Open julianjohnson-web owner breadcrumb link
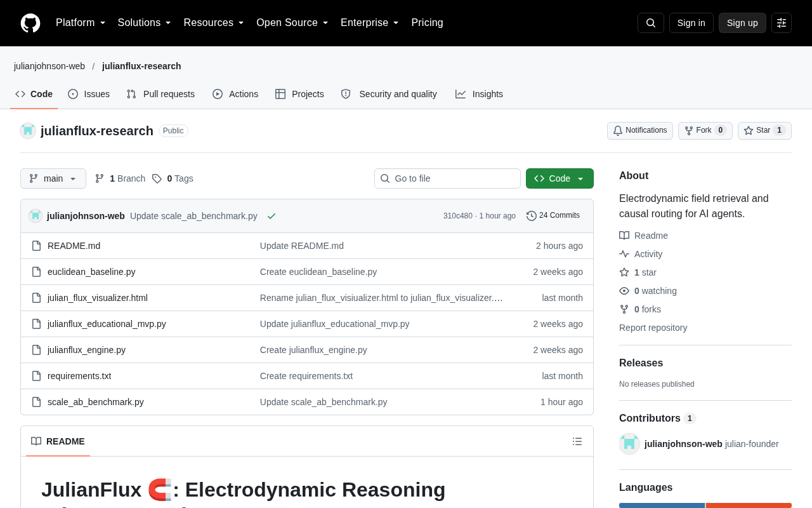The height and width of the screenshot is (508, 812). click(49, 66)
